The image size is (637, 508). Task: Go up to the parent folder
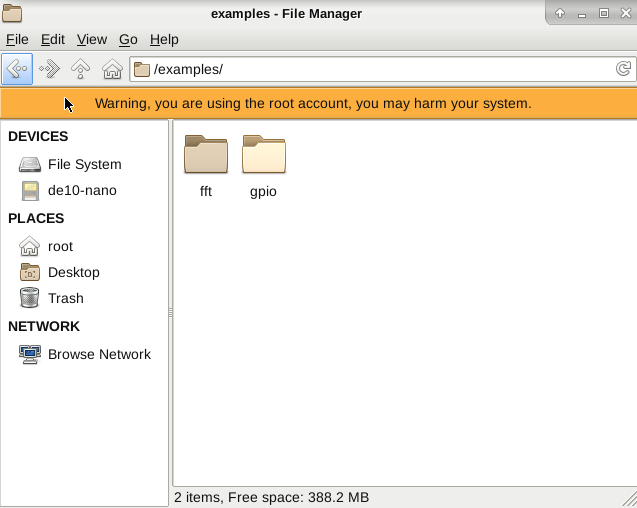click(81, 69)
